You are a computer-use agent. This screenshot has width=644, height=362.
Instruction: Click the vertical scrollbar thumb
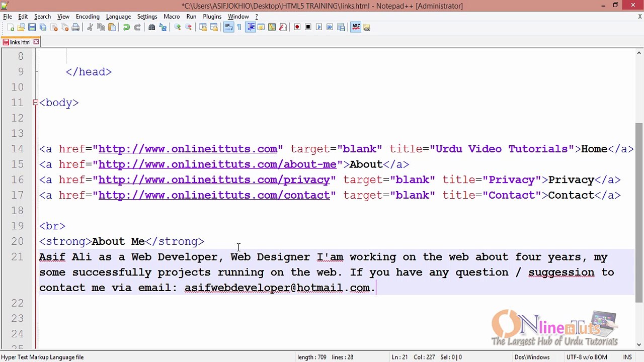(639, 212)
